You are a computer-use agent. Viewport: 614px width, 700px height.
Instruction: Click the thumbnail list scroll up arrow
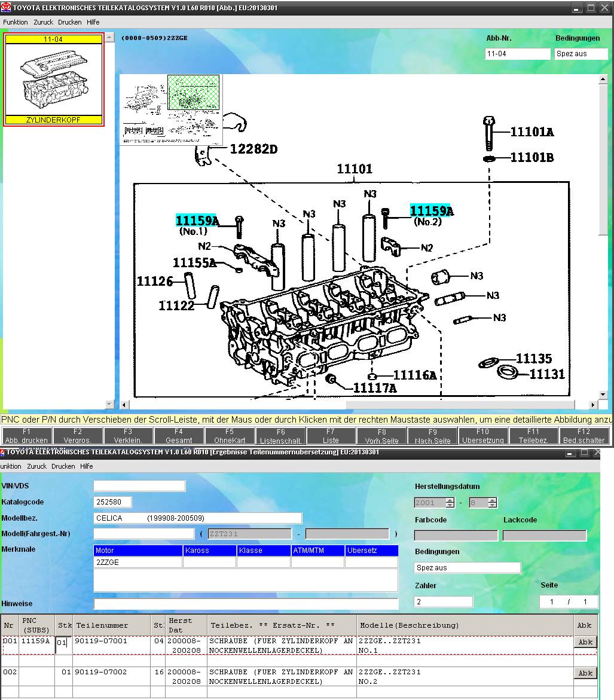point(109,38)
